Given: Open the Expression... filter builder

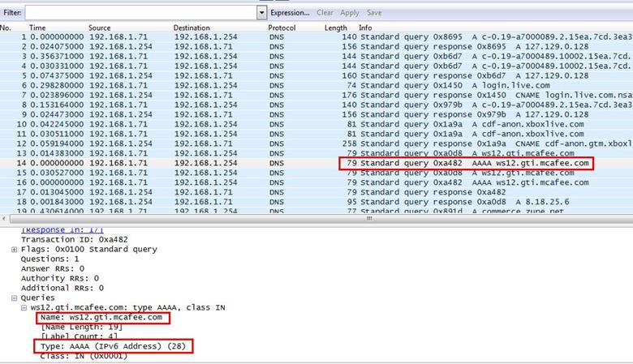Looking at the screenshot, I should [290, 13].
